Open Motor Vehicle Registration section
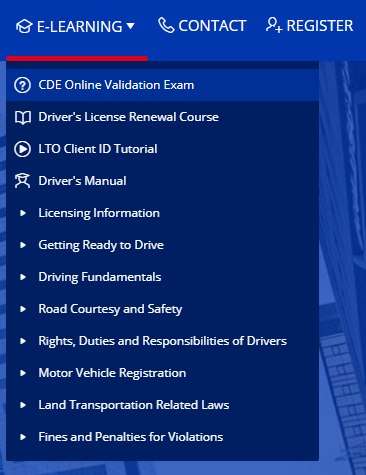366x475 pixels. (x=112, y=373)
